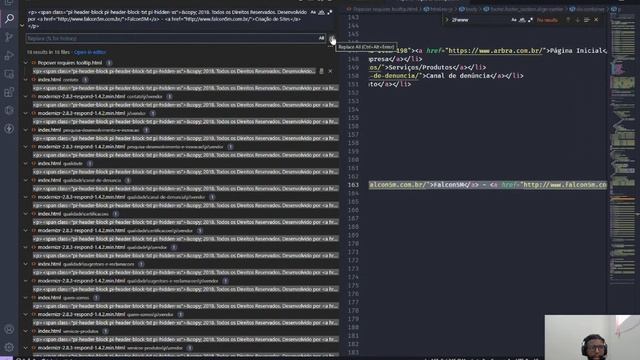Open the Accounts menu icon
This screenshot has height=360, width=640.
(9, 329)
